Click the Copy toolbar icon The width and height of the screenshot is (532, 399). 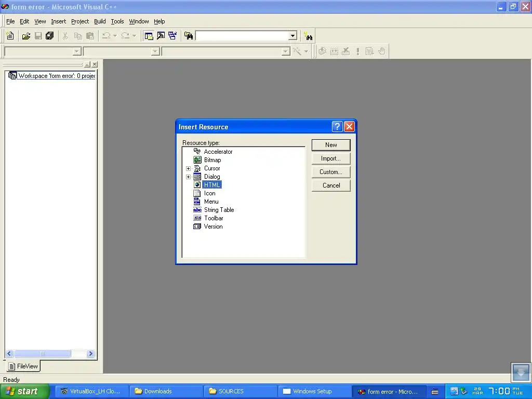(x=78, y=36)
